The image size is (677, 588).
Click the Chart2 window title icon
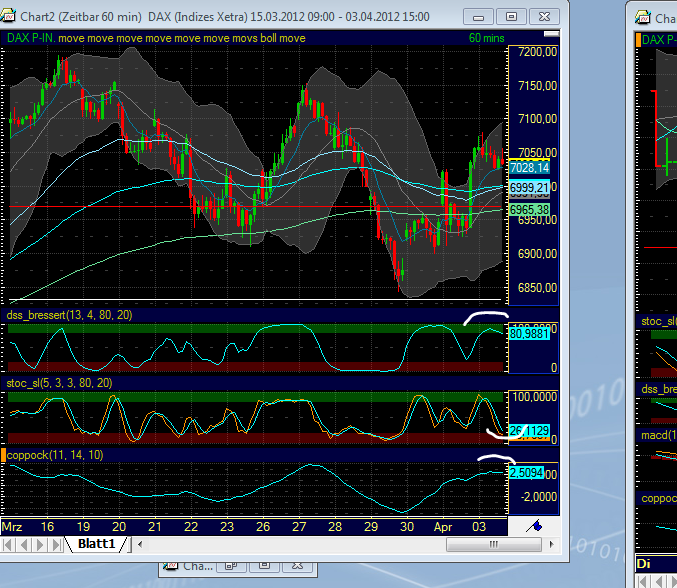click(x=8, y=16)
